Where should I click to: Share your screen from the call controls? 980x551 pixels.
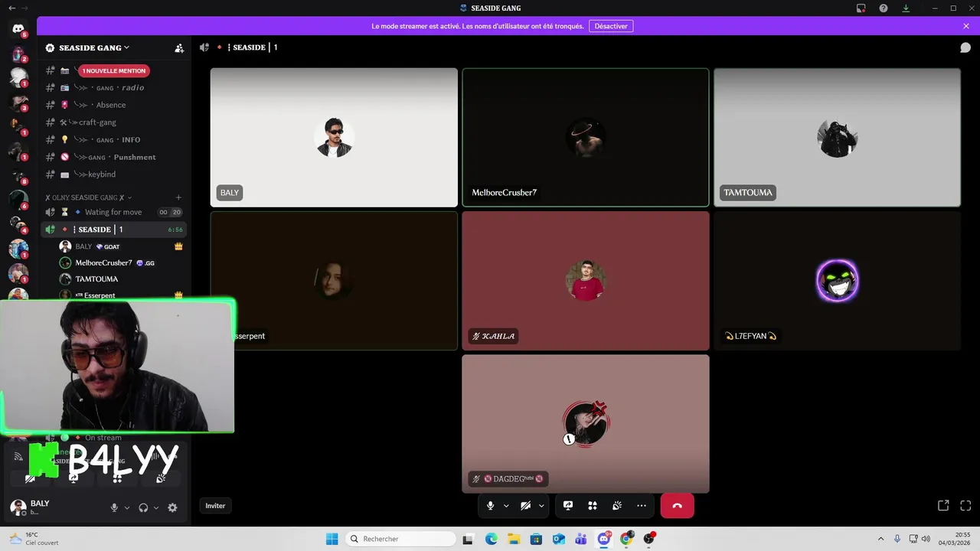click(x=568, y=506)
